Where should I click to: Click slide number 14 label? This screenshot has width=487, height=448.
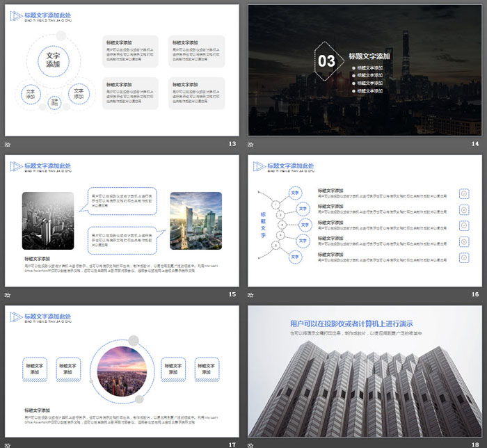coord(475,144)
